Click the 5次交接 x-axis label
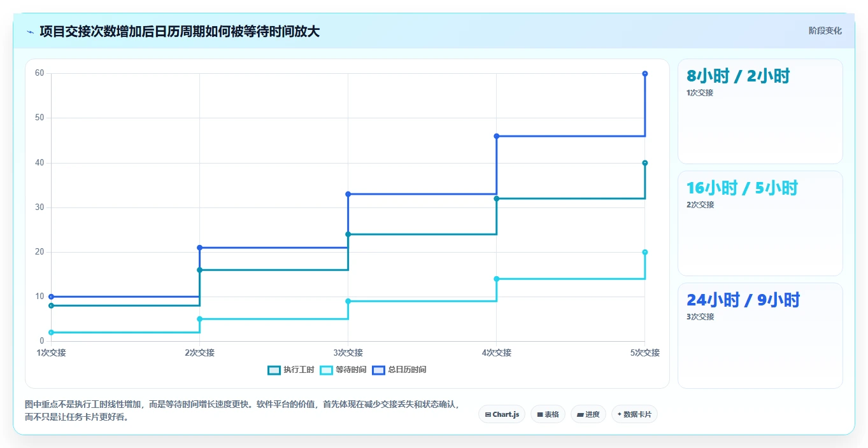The image size is (868, 448). coord(645,353)
